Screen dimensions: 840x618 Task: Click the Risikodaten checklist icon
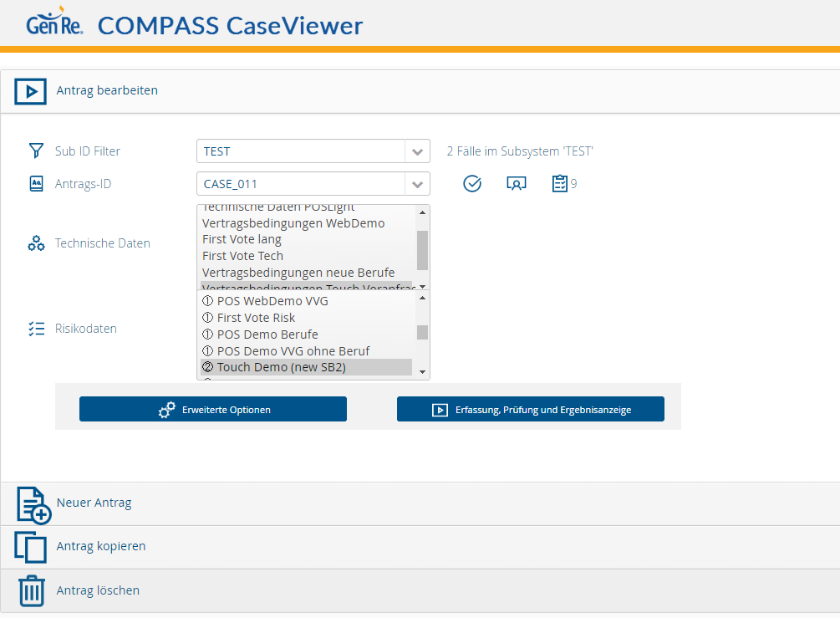(x=36, y=329)
